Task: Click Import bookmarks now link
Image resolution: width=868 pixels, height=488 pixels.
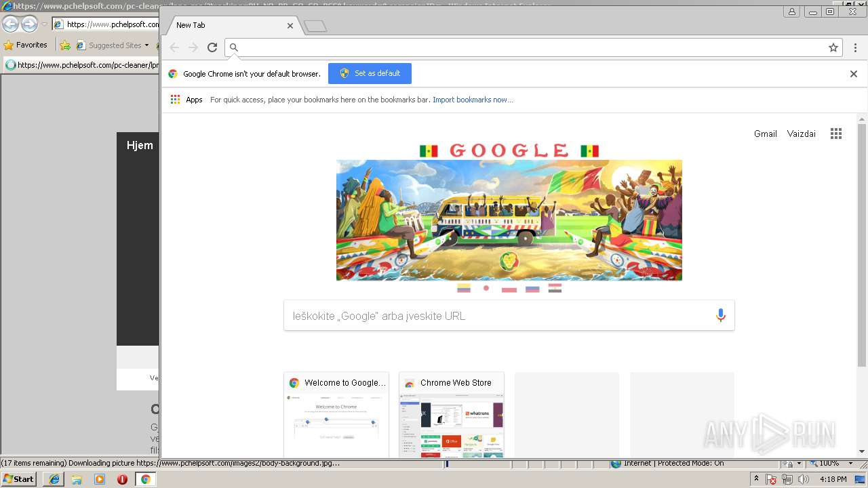Action: pyautogui.click(x=473, y=100)
